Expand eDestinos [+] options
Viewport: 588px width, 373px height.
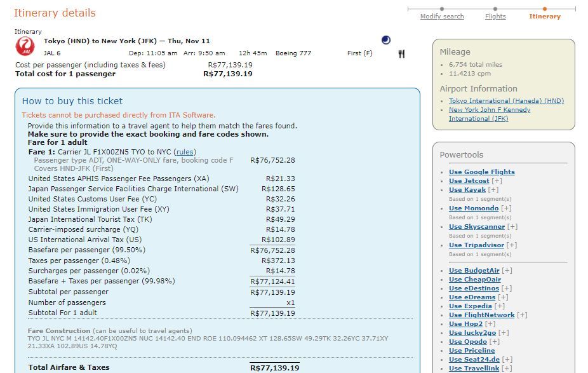click(x=507, y=288)
